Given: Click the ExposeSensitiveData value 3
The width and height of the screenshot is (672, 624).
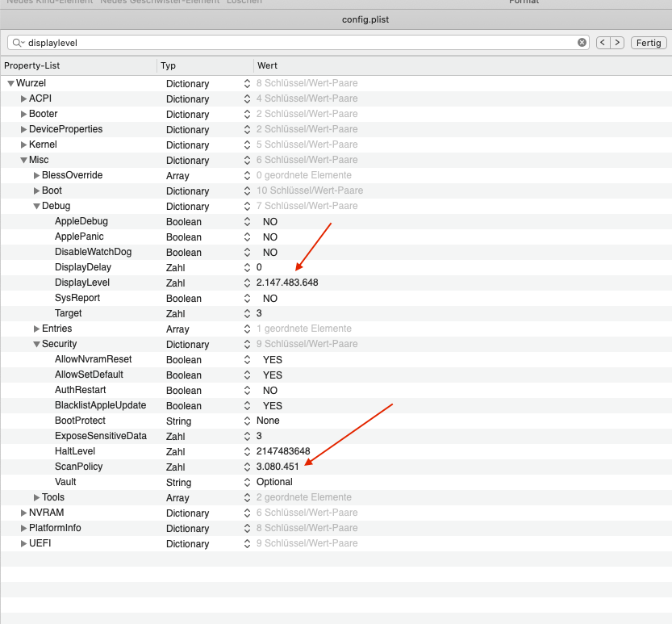Looking at the screenshot, I should tap(259, 436).
